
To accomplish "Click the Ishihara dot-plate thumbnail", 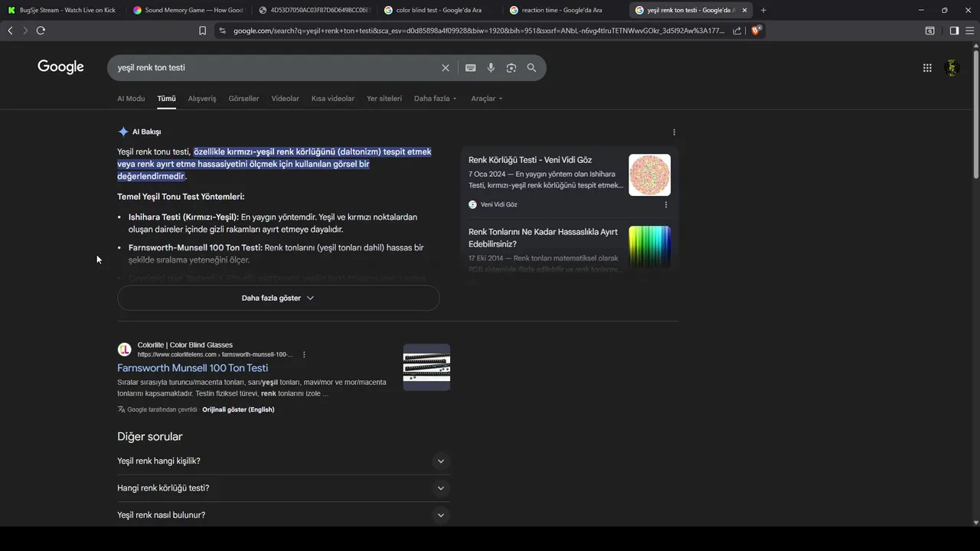I will [649, 174].
